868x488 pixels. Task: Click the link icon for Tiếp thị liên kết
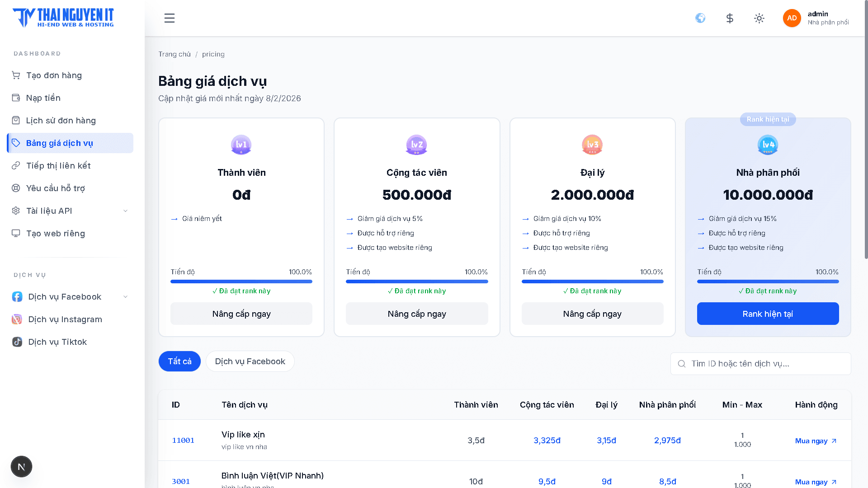click(x=16, y=165)
